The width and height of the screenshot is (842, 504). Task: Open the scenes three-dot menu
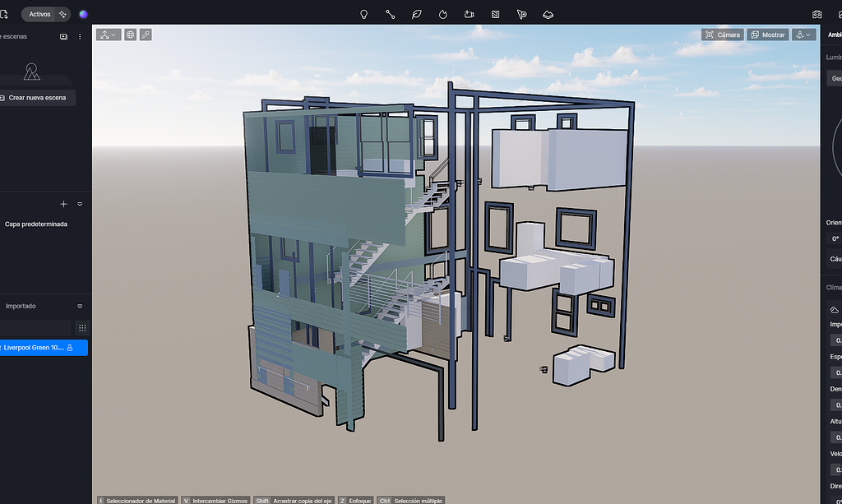[80, 36]
